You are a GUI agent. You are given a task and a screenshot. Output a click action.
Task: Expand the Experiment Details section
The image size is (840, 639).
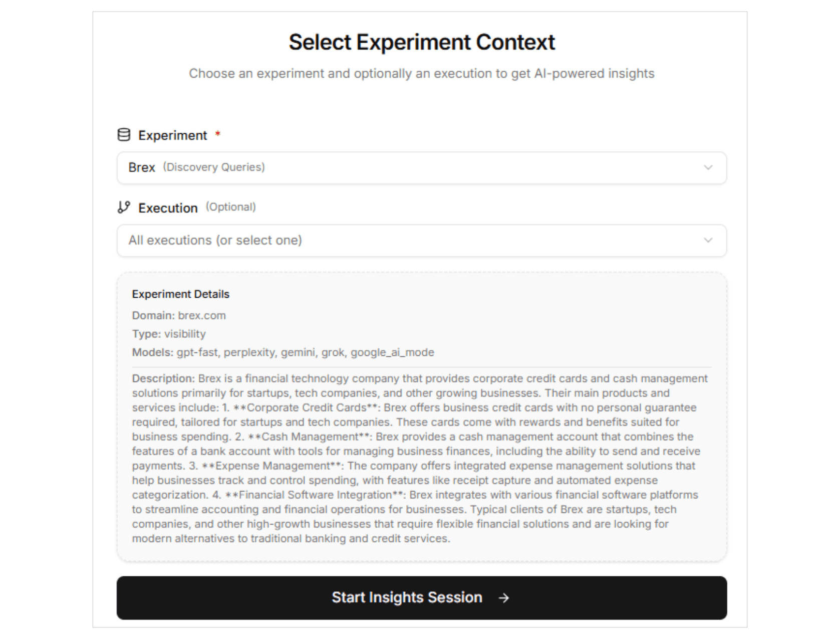181,294
